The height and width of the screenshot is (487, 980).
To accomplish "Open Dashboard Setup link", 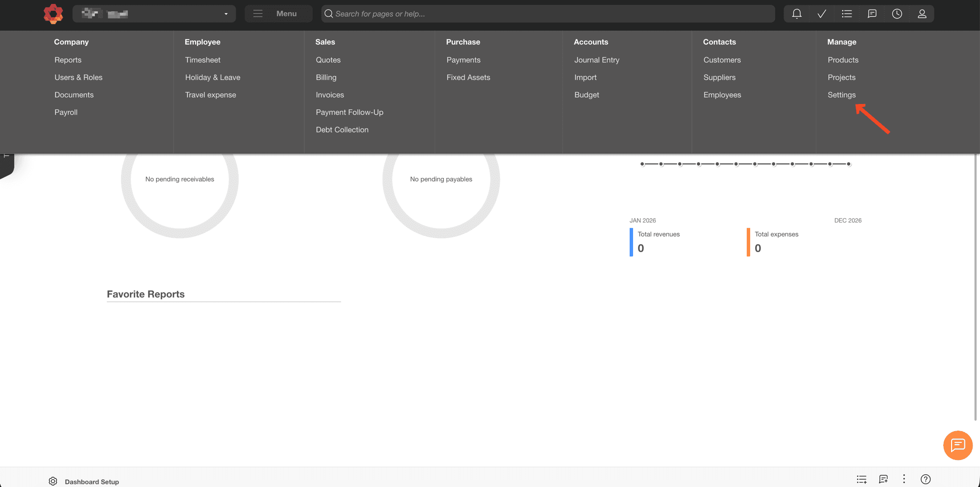I will click(92, 482).
